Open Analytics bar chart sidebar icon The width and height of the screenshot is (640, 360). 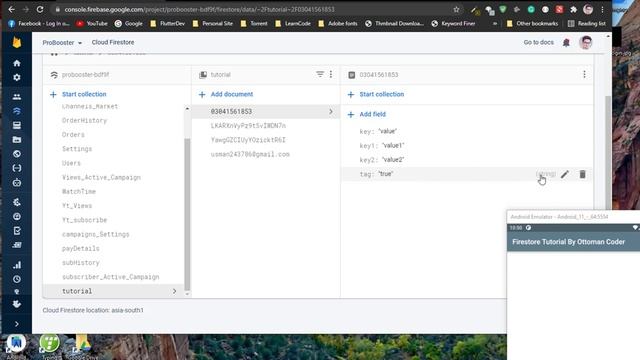(17, 265)
